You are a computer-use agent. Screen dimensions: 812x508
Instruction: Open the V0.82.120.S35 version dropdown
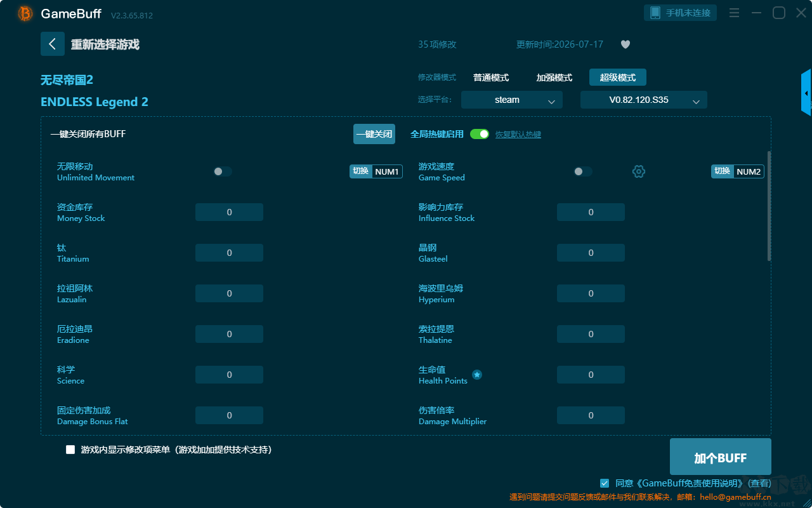tap(644, 100)
